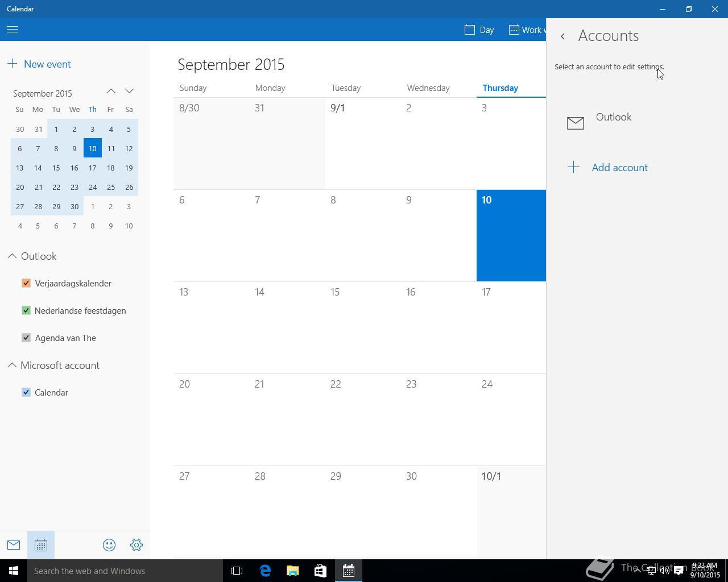Uncheck Nederlandse feestdagen calendar
Screen dimensions: 728x582
26,310
